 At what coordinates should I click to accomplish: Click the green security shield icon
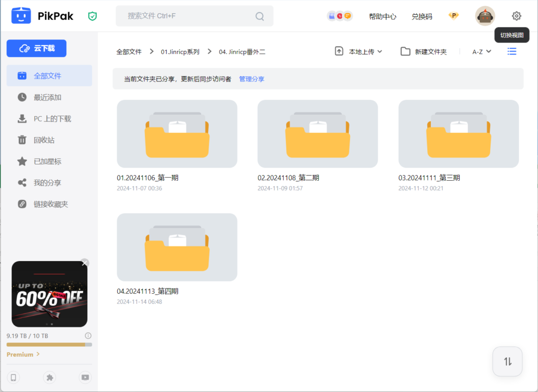(92, 16)
